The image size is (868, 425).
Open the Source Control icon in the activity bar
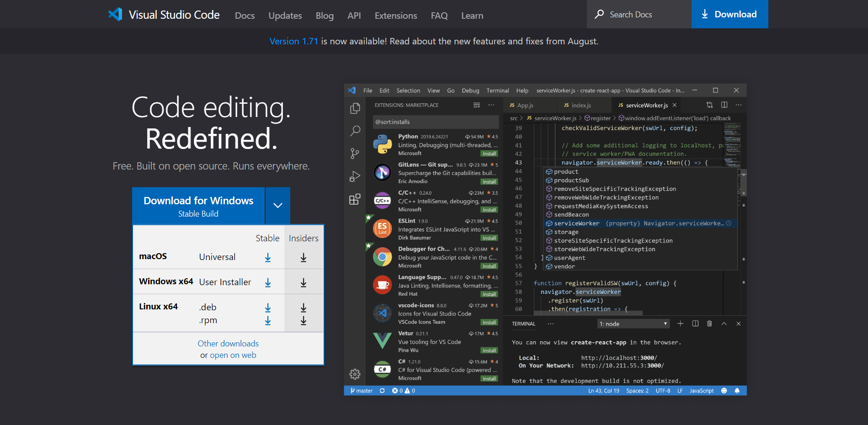pyautogui.click(x=355, y=153)
